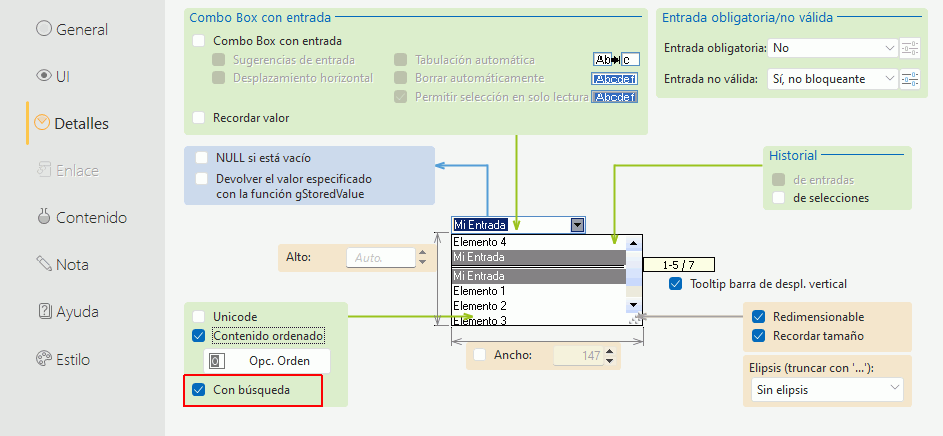Click the preview list scroll down arrow
Image resolution: width=943 pixels, height=436 pixels.
coord(633,305)
